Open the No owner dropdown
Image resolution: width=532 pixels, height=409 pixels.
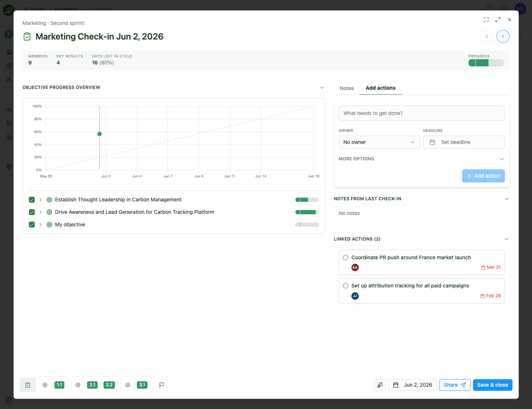coord(379,142)
